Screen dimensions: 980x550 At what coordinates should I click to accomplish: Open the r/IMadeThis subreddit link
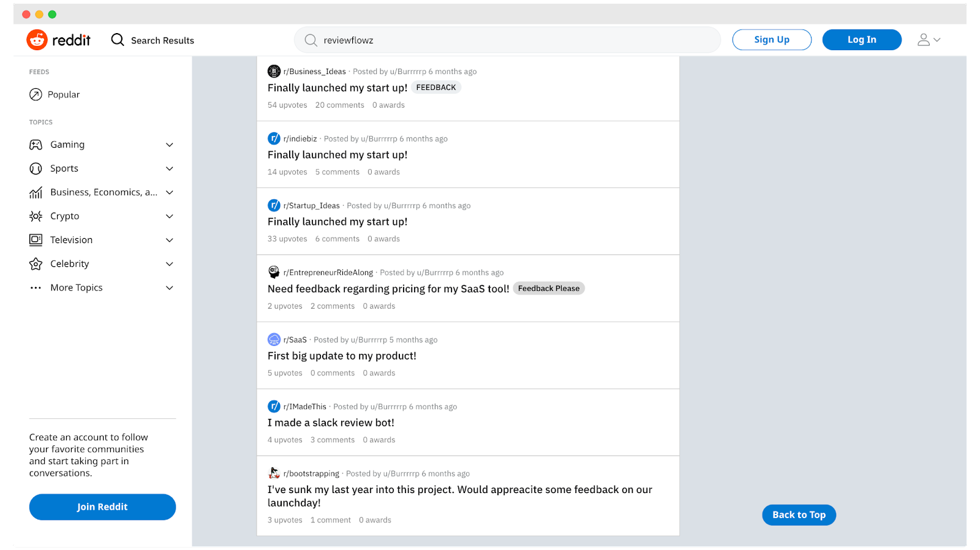coord(305,407)
